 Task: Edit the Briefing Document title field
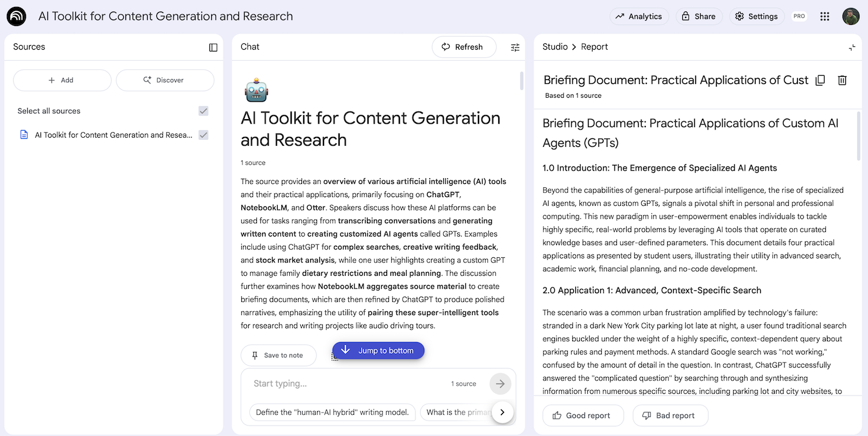coord(676,80)
